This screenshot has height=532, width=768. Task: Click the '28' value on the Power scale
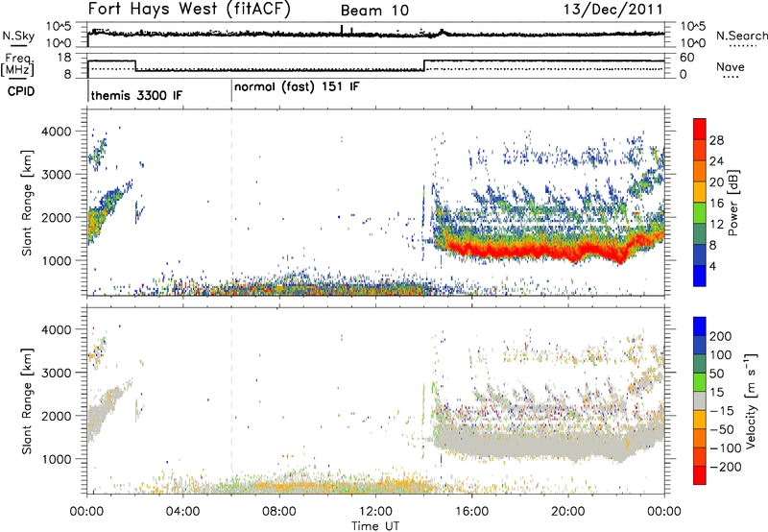coord(716,140)
